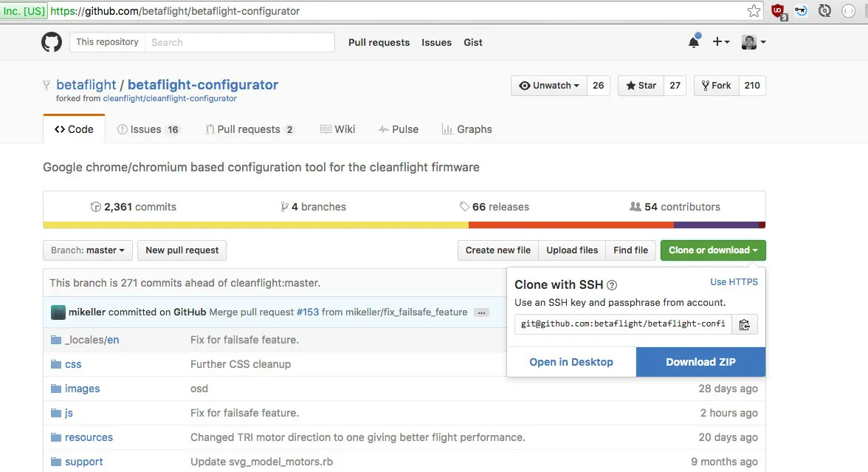Switch to the Issues tab

tap(148, 129)
